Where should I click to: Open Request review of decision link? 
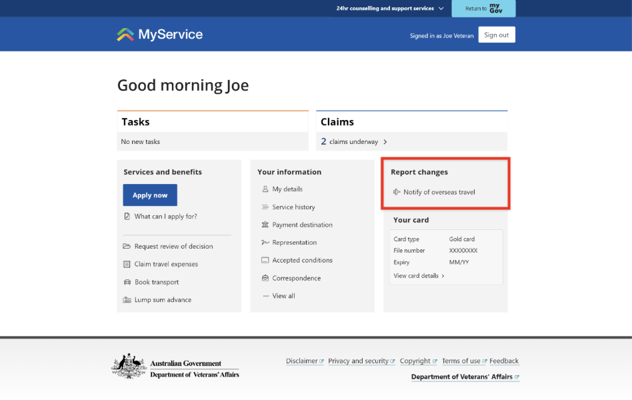point(174,246)
